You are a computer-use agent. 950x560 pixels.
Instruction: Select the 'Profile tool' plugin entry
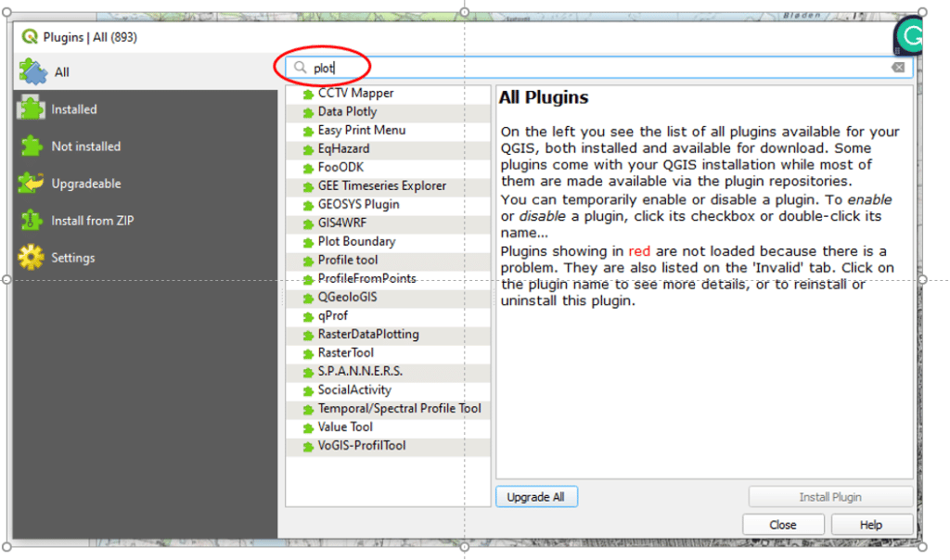388,261
